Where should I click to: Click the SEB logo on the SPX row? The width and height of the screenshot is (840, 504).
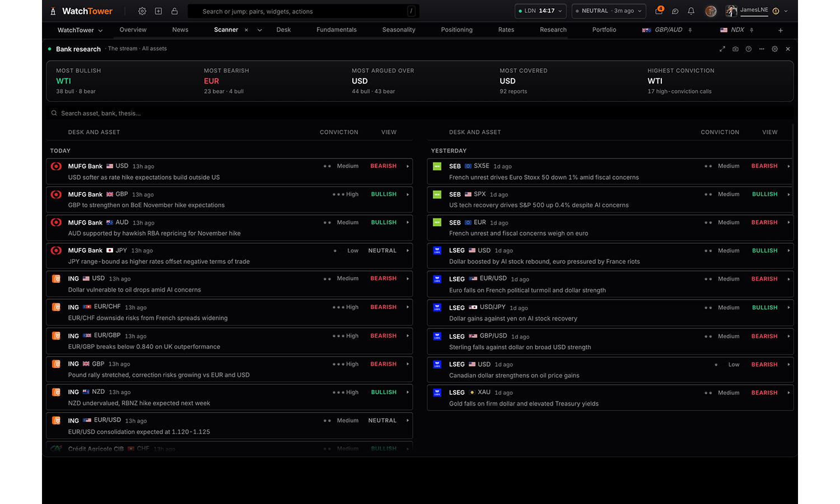pyautogui.click(x=437, y=194)
